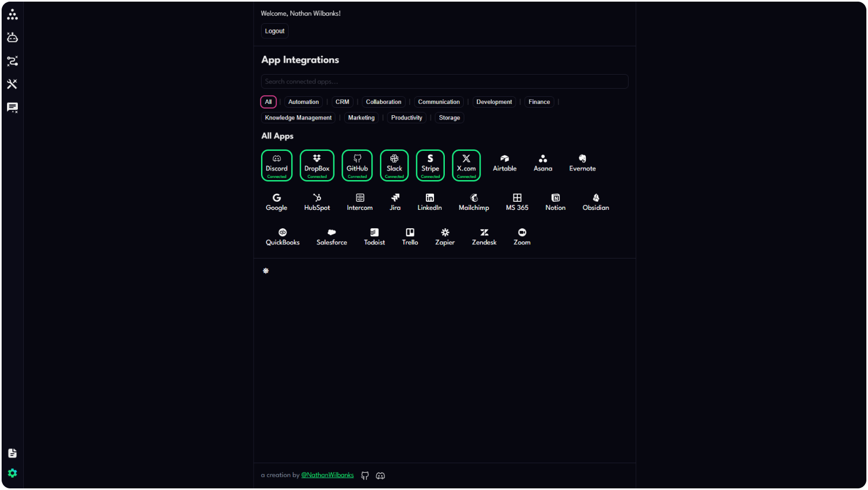The image size is (868, 490).
Task: Open the robot assistant sidebar icon
Action: 12,37
